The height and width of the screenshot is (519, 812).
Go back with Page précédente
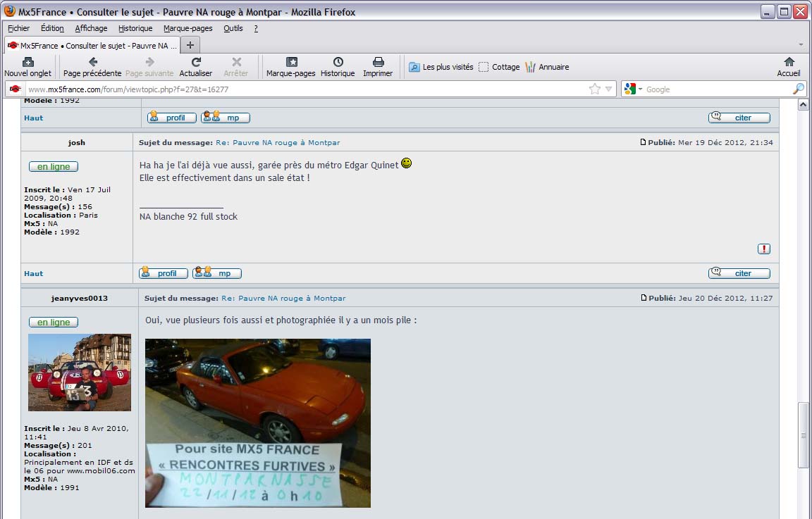(92, 68)
